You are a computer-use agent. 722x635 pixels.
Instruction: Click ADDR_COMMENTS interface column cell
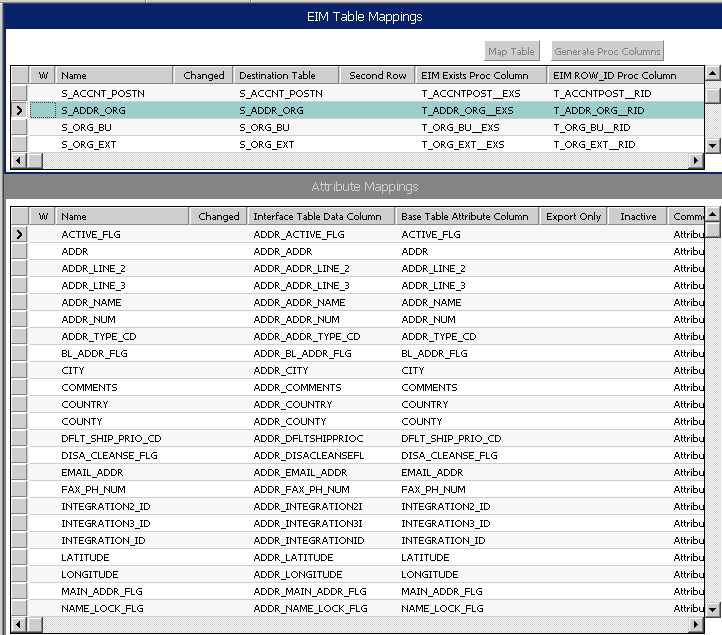point(297,388)
